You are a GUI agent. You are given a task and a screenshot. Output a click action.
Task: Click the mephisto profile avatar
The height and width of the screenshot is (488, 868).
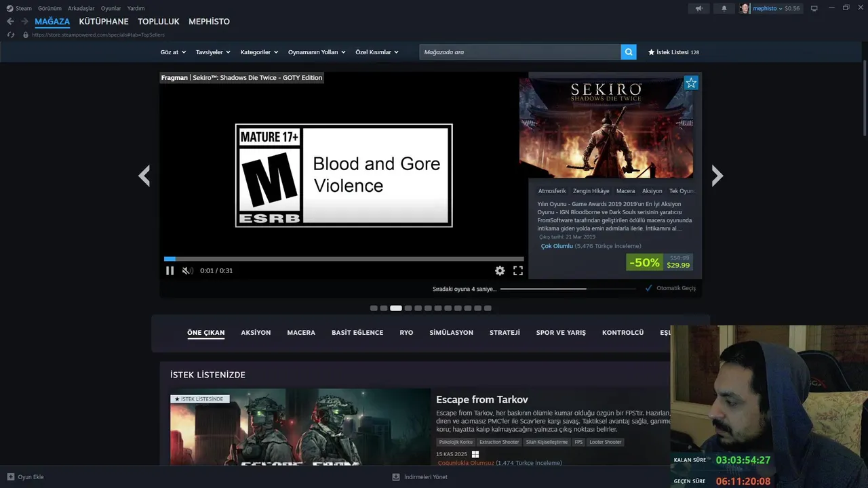[x=745, y=8]
